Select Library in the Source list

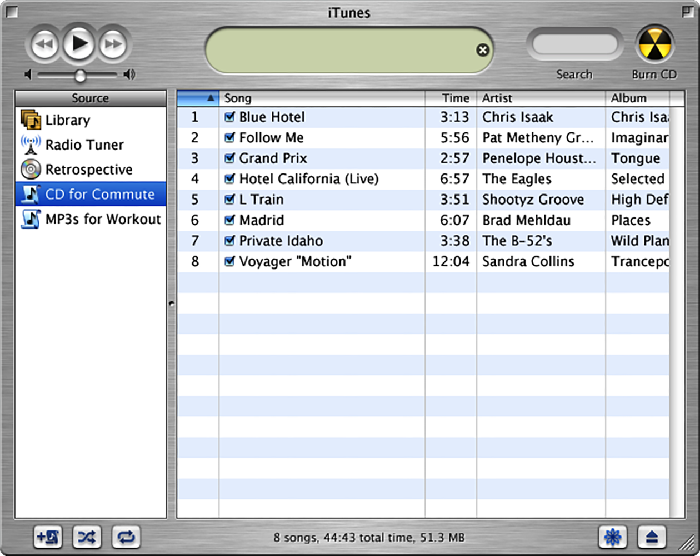click(67, 120)
